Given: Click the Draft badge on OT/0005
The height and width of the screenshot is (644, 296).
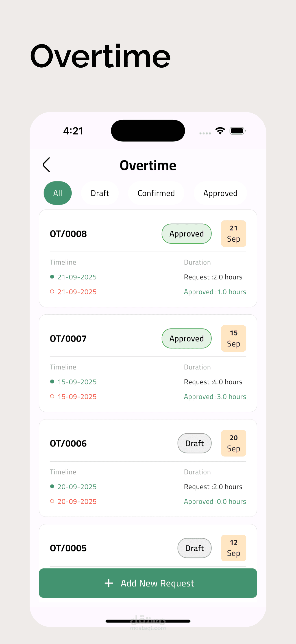Looking at the screenshot, I should pyautogui.click(x=194, y=548).
